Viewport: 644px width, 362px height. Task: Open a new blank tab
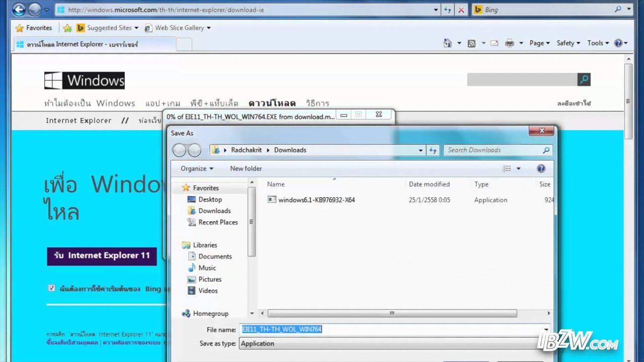(x=184, y=44)
